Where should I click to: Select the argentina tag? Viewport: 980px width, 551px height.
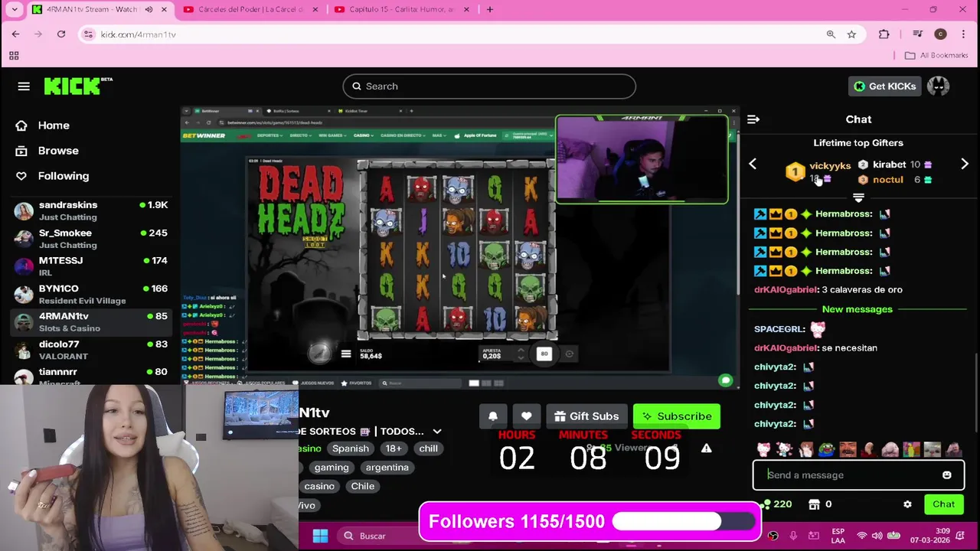(x=387, y=468)
